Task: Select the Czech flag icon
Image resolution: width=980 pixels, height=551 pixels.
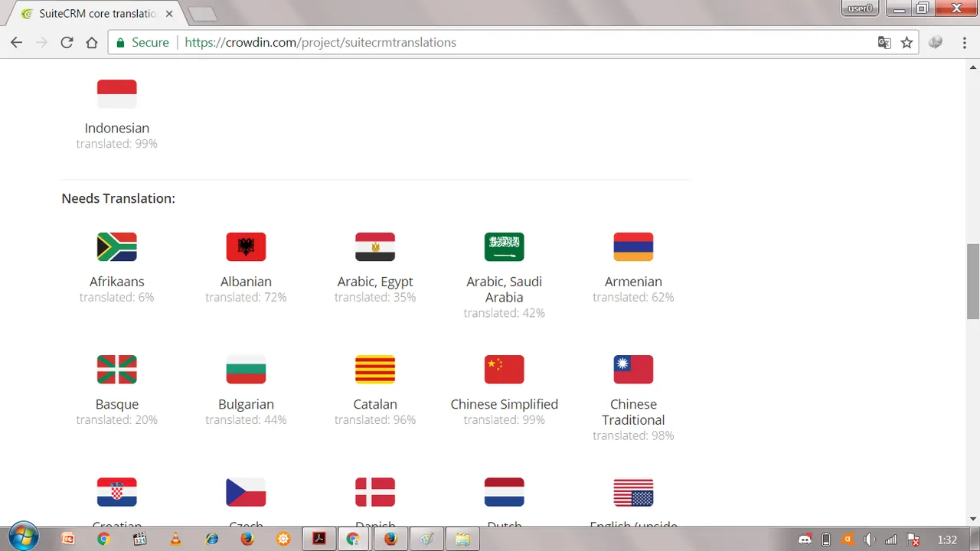Action: tap(246, 492)
